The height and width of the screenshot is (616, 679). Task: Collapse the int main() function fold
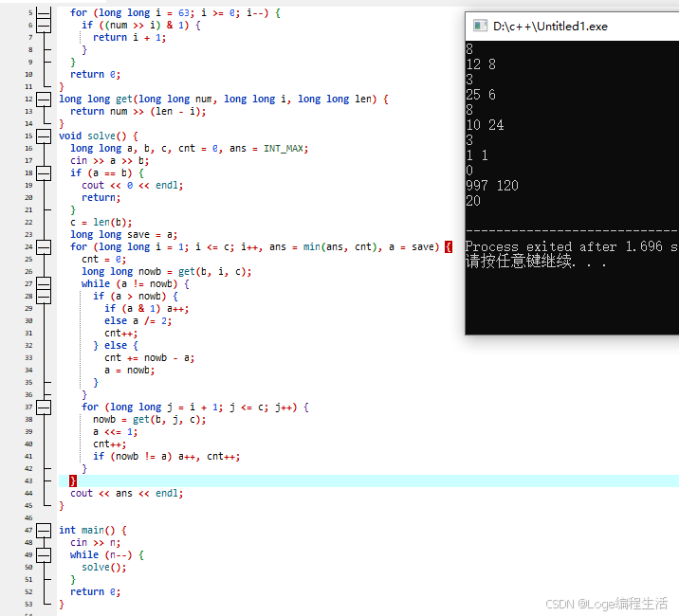click(44, 531)
